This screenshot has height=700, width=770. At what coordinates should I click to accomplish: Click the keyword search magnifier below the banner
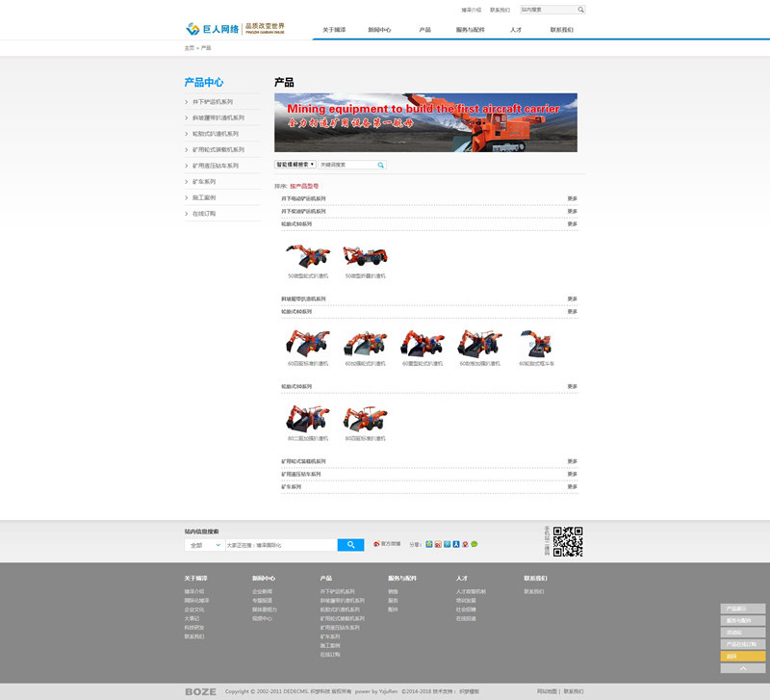tap(381, 165)
